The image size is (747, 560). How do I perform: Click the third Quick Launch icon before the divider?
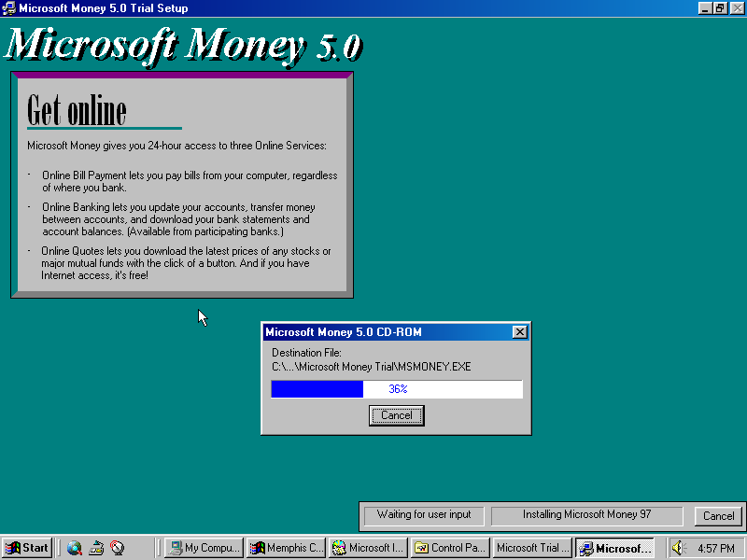118,548
